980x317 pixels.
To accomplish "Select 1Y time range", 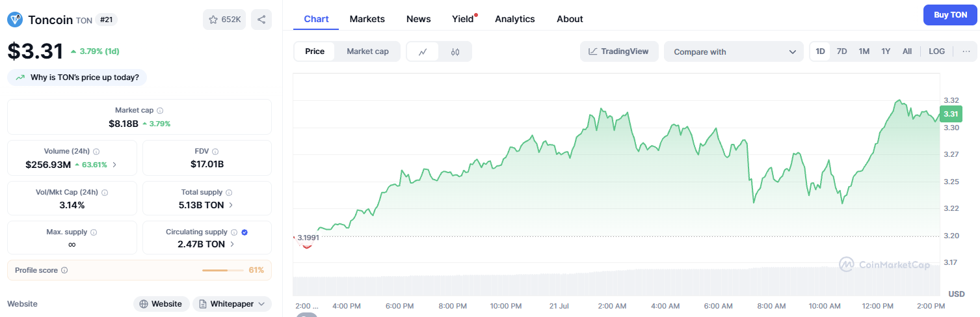I will pyautogui.click(x=886, y=51).
